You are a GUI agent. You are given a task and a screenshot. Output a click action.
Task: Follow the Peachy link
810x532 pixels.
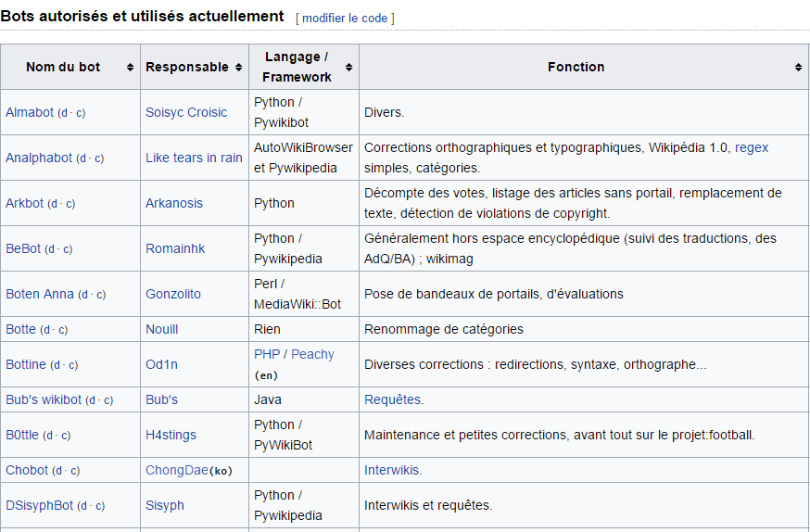pos(312,354)
